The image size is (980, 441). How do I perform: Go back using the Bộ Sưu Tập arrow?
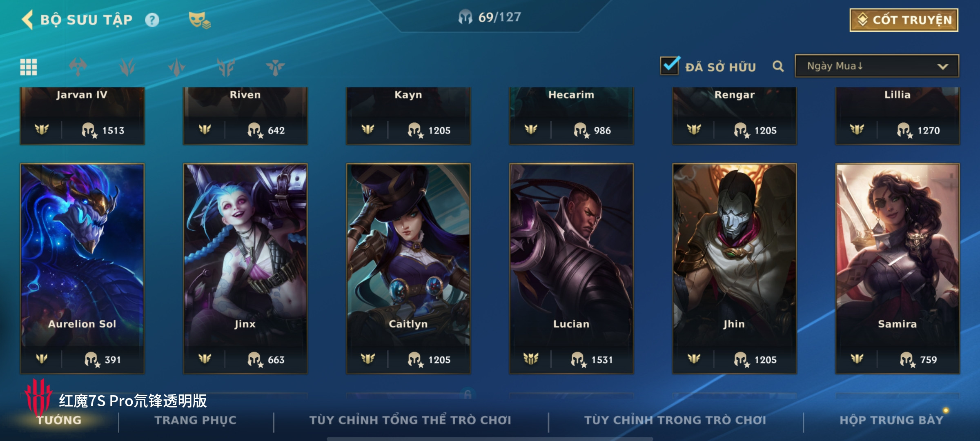click(x=27, y=20)
